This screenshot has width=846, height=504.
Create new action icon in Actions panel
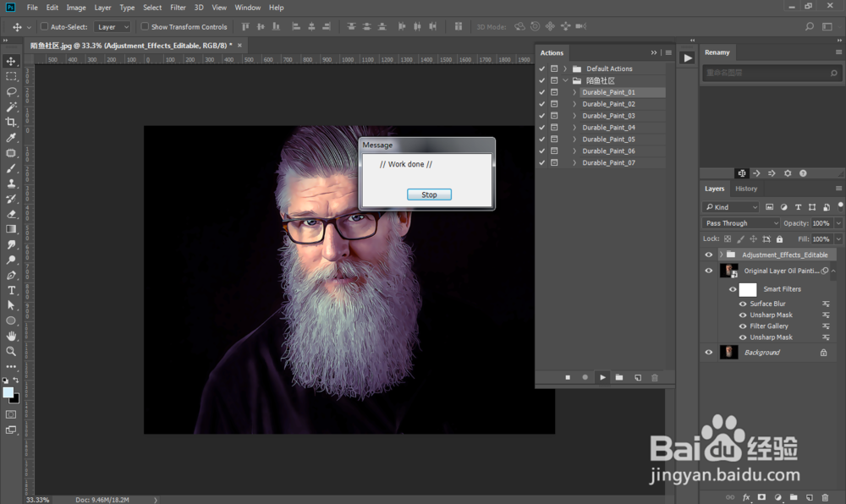pos(638,377)
